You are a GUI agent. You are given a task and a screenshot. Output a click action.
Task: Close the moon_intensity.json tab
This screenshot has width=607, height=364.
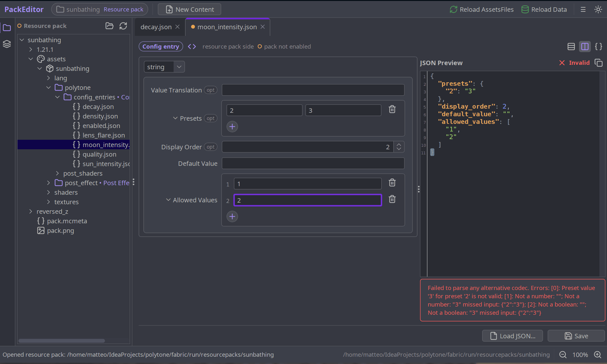[263, 27]
